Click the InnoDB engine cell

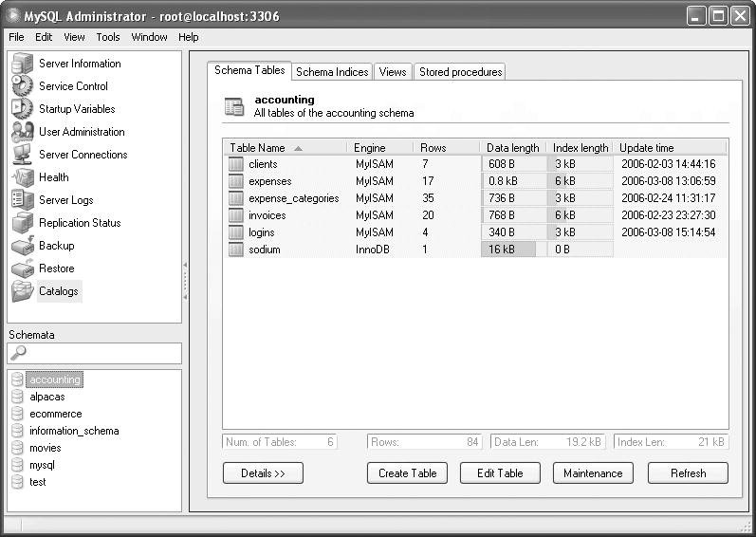pyautogui.click(x=373, y=250)
